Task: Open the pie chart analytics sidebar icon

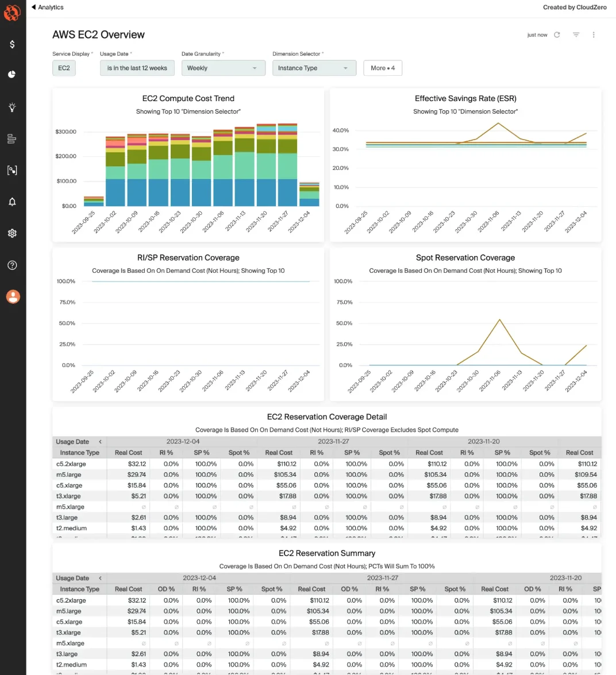Action: pyautogui.click(x=12, y=75)
